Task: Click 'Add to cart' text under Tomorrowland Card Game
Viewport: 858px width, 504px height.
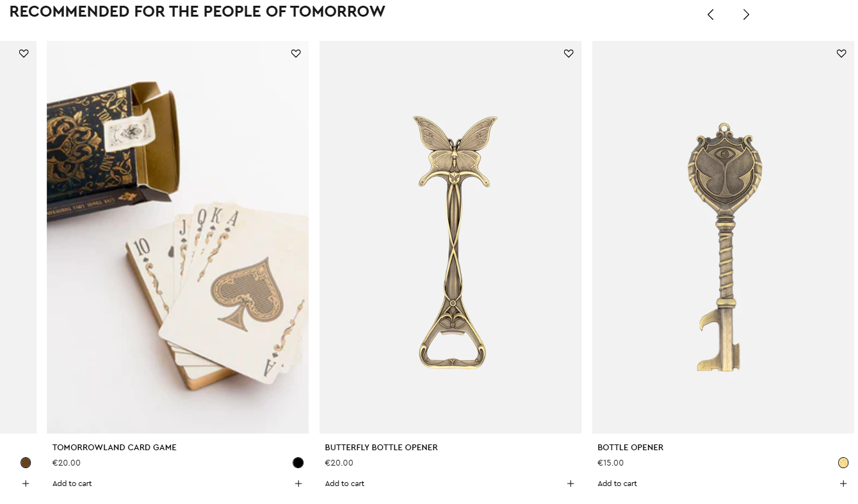Action: 72,484
